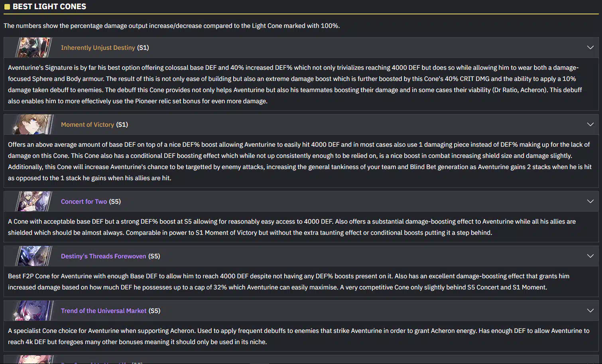This screenshot has width=602, height=364.
Task: Open the Inherently Unjust Destiny link
Action: point(98,47)
